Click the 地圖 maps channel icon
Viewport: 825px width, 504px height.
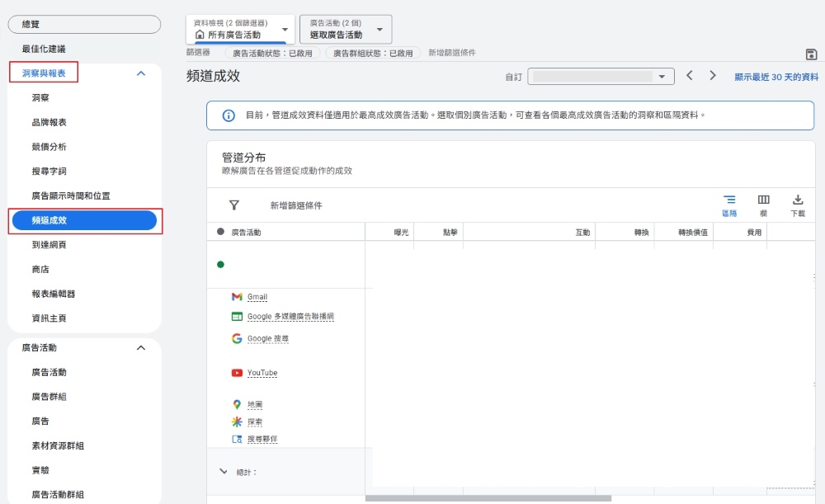[x=237, y=403]
